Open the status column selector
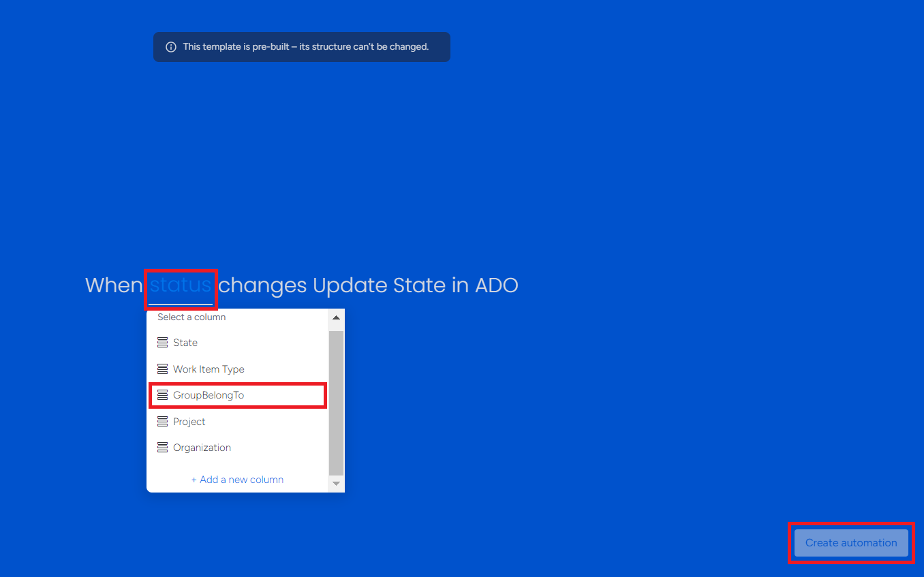924x577 pixels. [x=181, y=285]
